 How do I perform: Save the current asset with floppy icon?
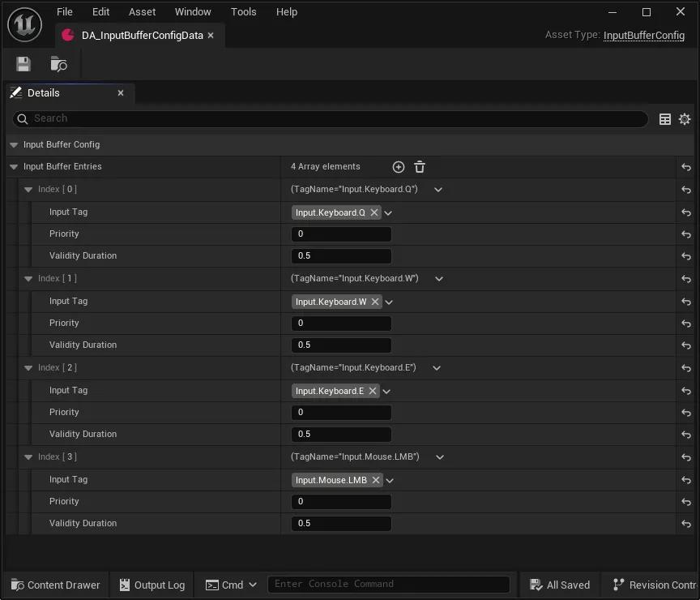(x=23, y=64)
